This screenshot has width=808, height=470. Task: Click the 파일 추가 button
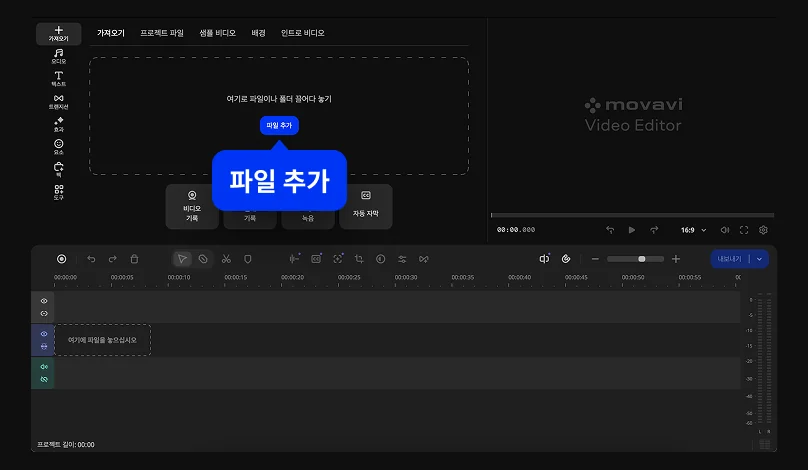[279, 126]
